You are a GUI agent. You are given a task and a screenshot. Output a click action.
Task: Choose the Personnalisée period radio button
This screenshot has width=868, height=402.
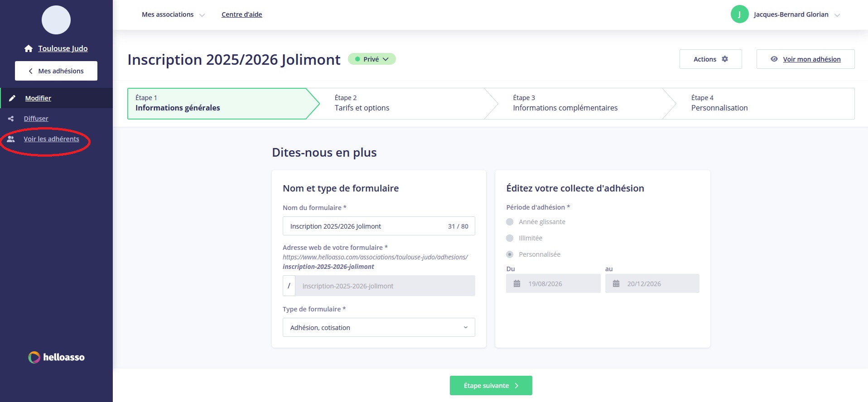(x=510, y=254)
